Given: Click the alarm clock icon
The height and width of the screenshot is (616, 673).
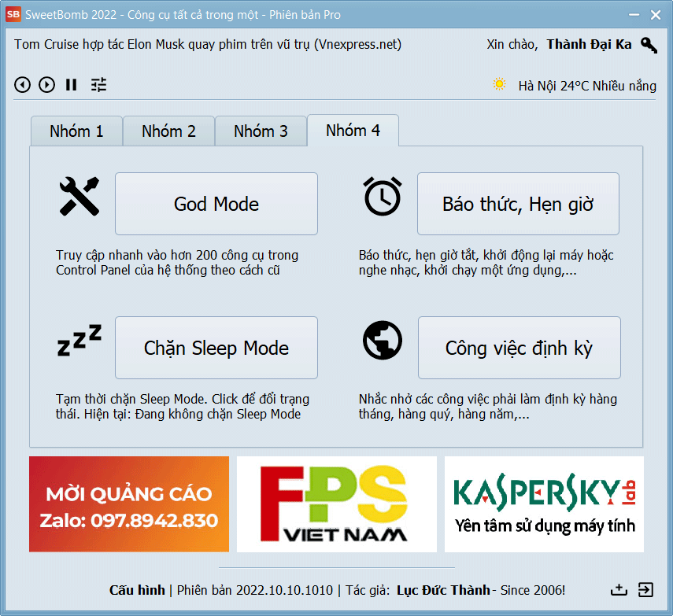Looking at the screenshot, I should pyautogui.click(x=383, y=197).
